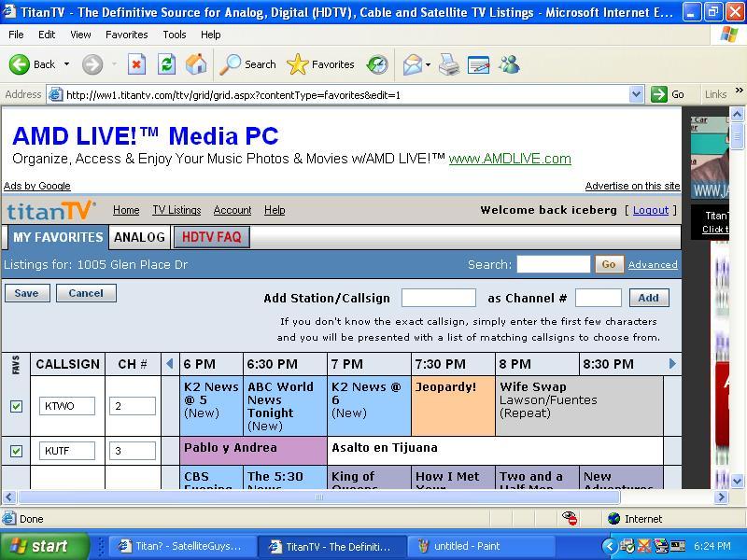Click the Print printer icon

[449, 64]
